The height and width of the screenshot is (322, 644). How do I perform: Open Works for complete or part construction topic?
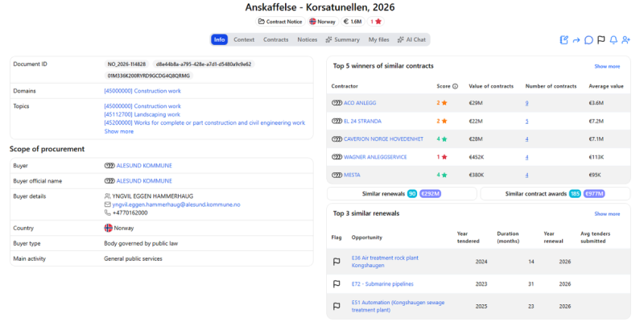(x=204, y=123)
